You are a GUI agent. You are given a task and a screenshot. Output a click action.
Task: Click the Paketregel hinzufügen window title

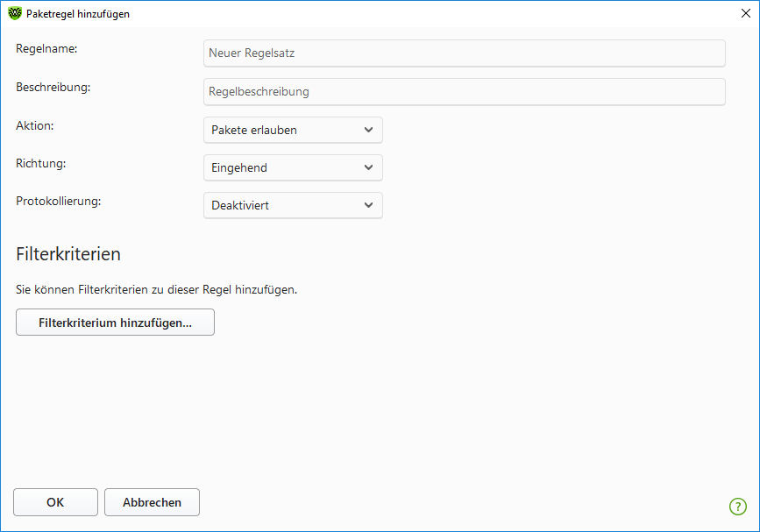(78, 14)
